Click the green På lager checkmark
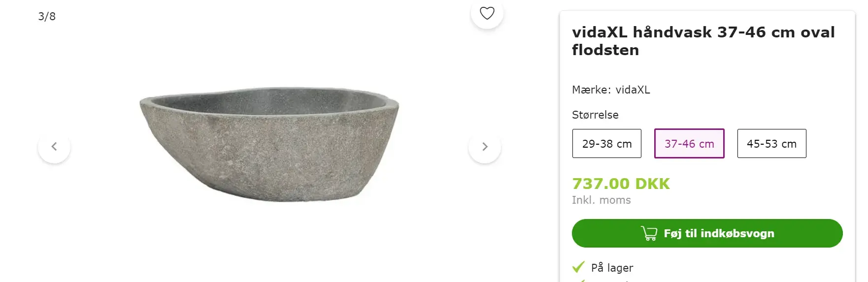 [x=578, y=267]
